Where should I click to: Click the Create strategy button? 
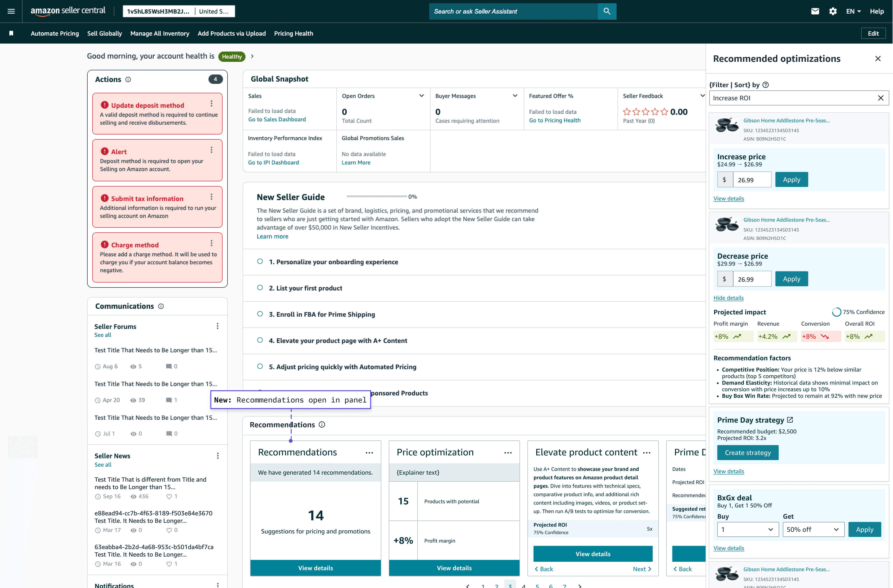[x=748, y=453]
